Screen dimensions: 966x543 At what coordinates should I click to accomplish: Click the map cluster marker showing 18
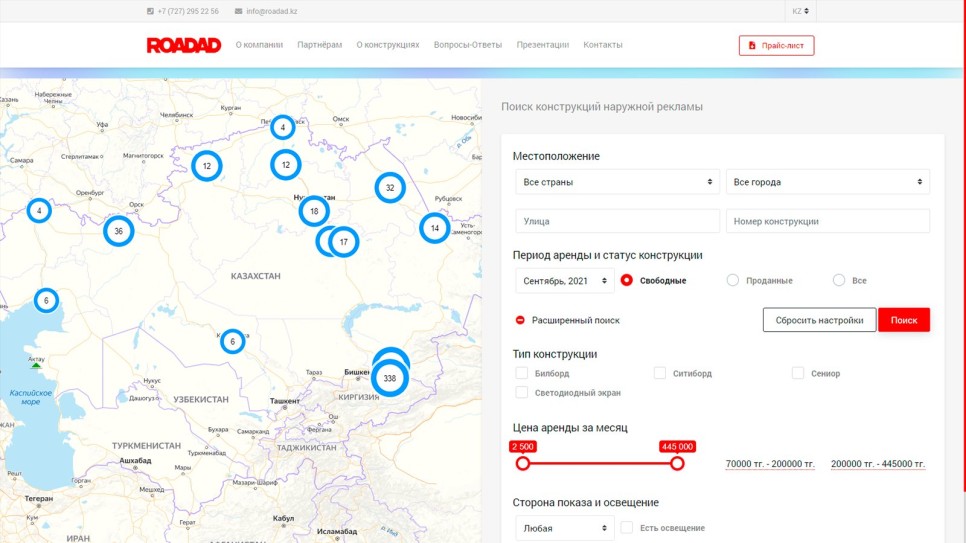pos(314,211)
